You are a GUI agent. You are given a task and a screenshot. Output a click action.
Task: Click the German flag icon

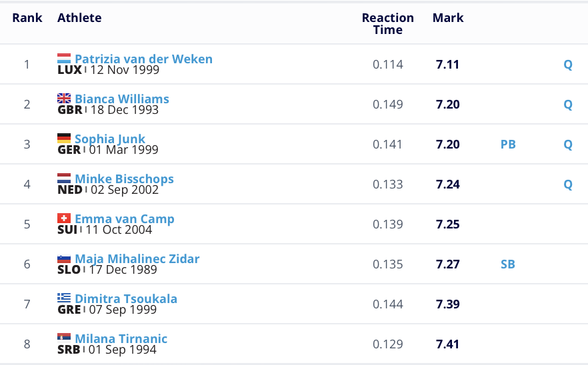(64, 139)
